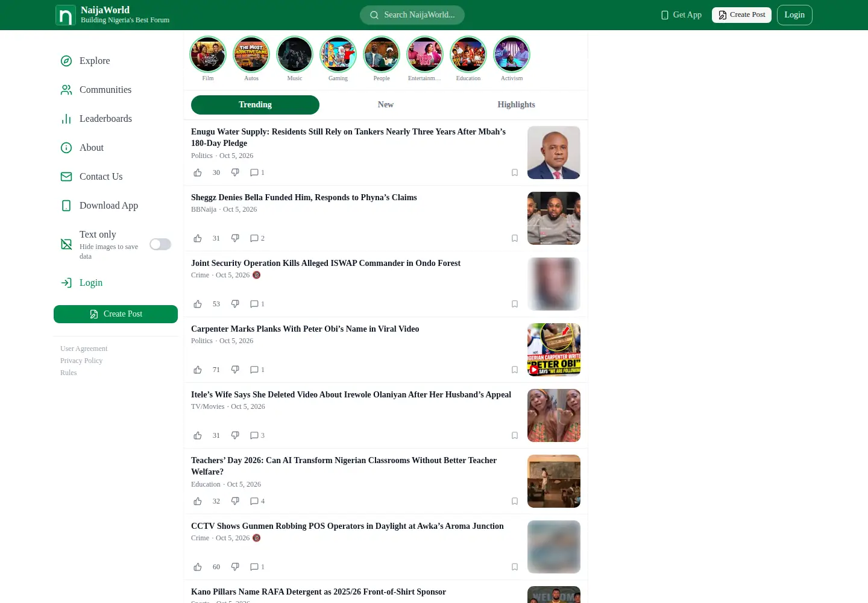Click the Login button in the header
The width and height of the screenshot is (868, 603).
pos(794,15)
